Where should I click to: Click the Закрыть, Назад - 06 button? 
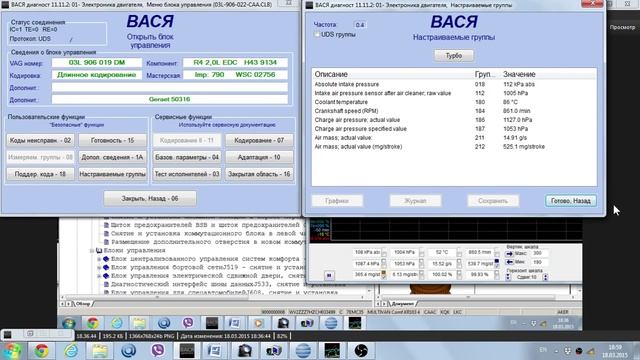[x=150, y=199]
